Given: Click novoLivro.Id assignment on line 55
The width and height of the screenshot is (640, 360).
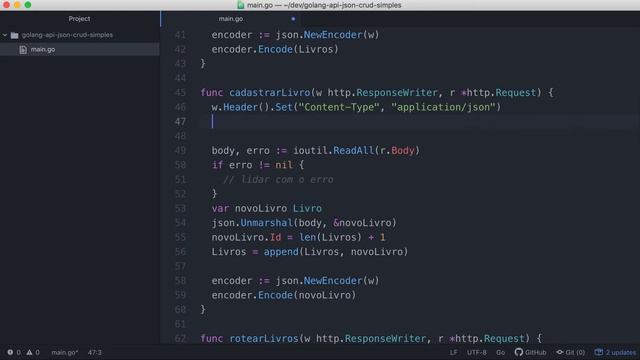Looking at the screenshot, I should pyautogui.click(x=298, y=238).
